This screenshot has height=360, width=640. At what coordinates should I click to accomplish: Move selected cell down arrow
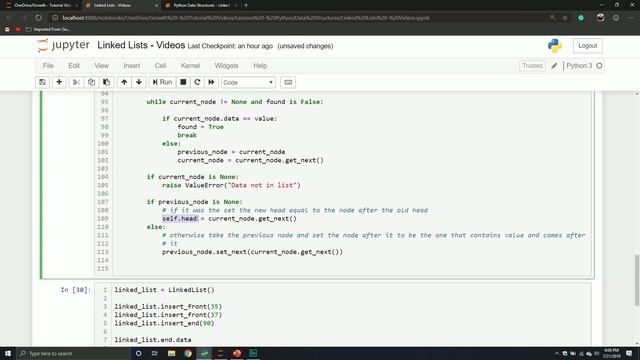coord(139,82)
